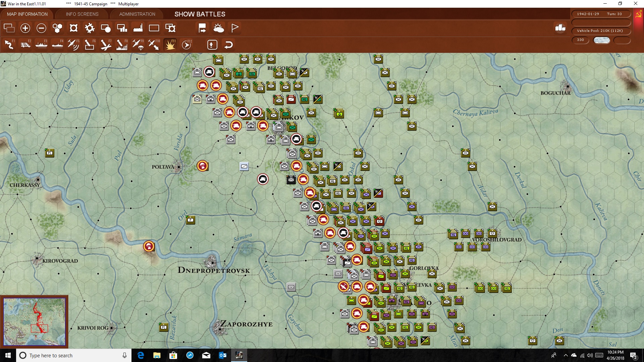Open the bar-chart statistics button near date

click(x=560, y=28)
